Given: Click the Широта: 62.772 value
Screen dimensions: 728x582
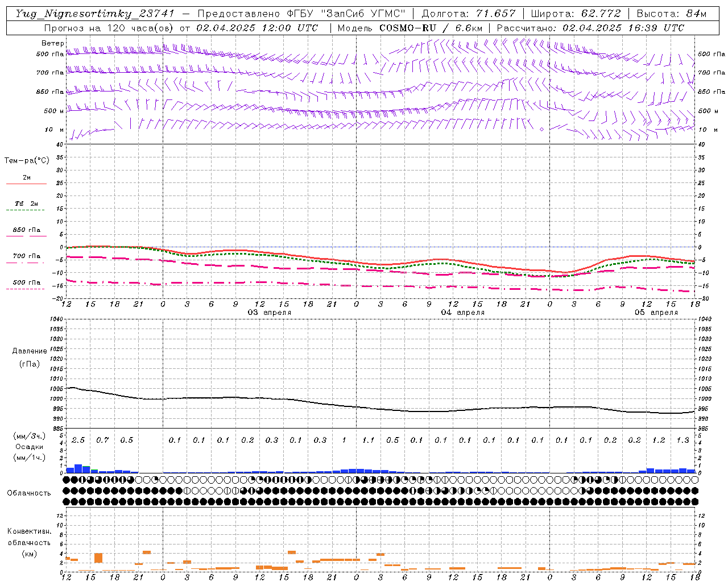Looking at the screenshot, I should (576, 14).
